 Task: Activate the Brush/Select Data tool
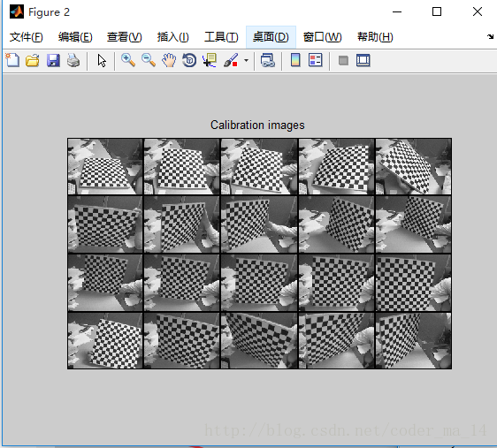point(231,60)
